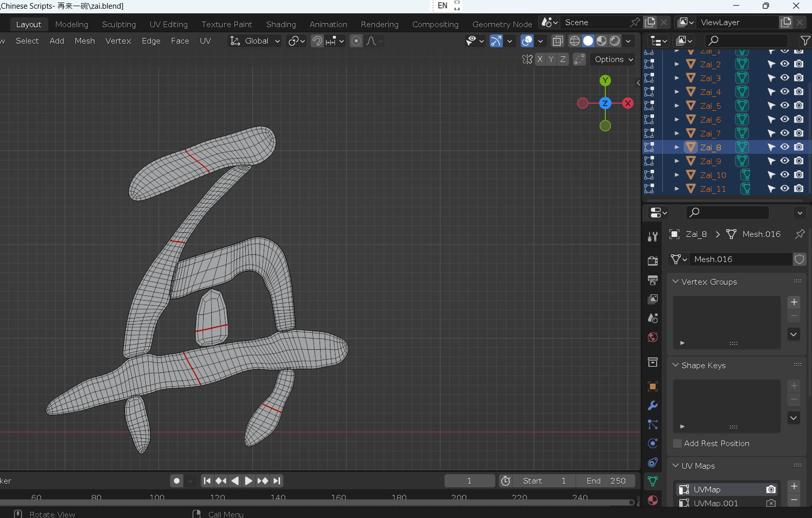
Task: Hide Zai_5 in the outliner
Action: click(785, 106)
